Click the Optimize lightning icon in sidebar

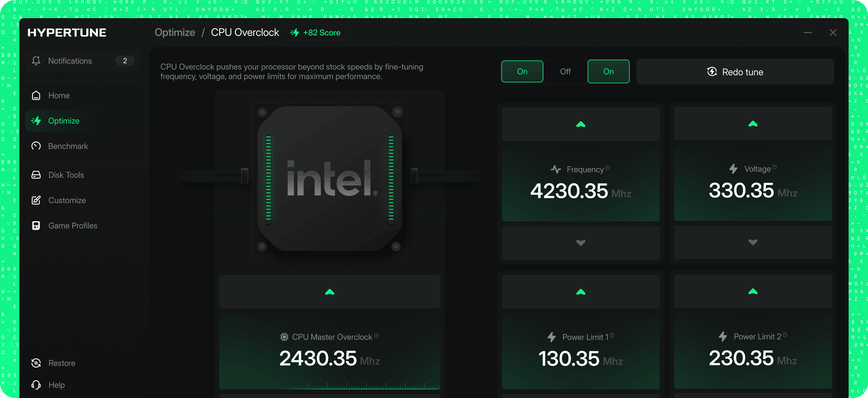point(36,121)
